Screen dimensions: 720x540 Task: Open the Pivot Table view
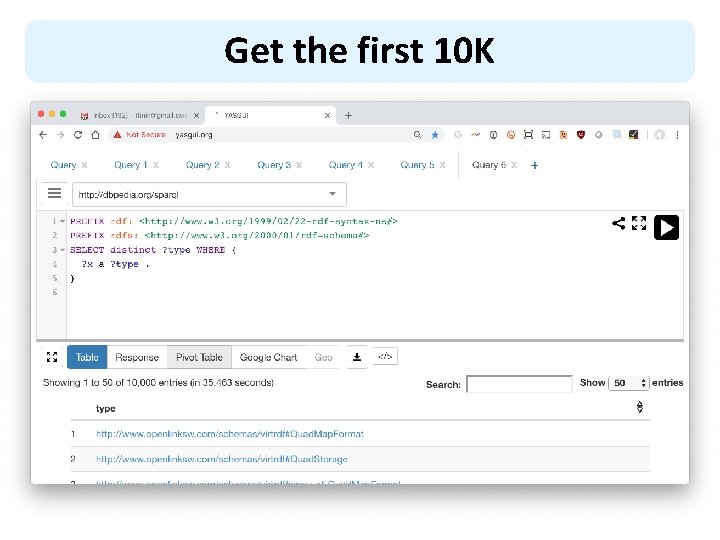tap(199, 357)
